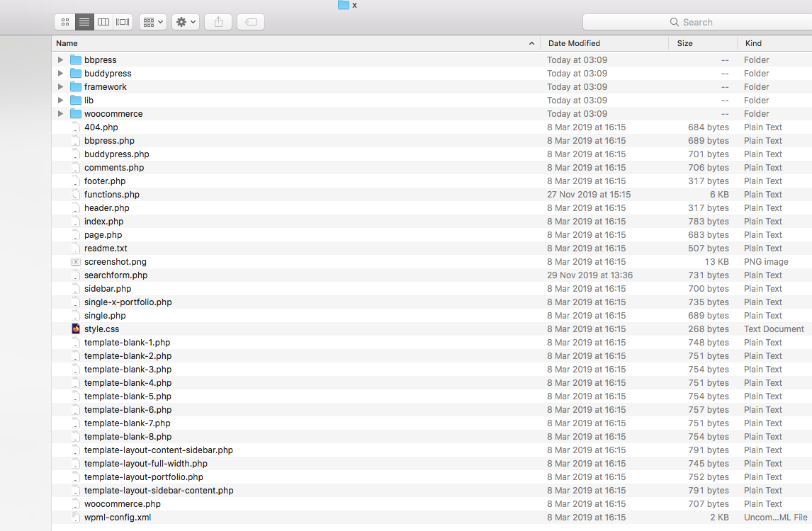Viewport: 812px width, 531px height.
Task: Switch to icon view
Action: click(x=64, y=22)
